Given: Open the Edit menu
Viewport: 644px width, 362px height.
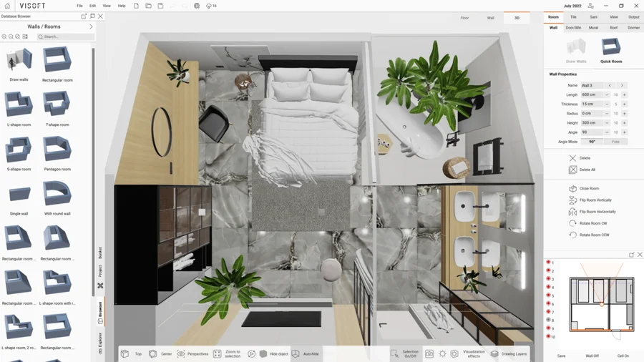Looking at the screenshot, I should click(x=92, y=6).
